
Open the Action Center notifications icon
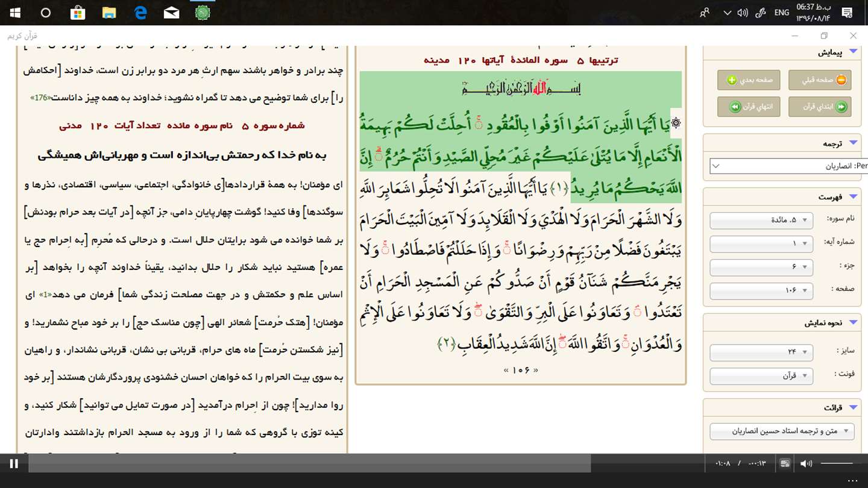point(847,13)
